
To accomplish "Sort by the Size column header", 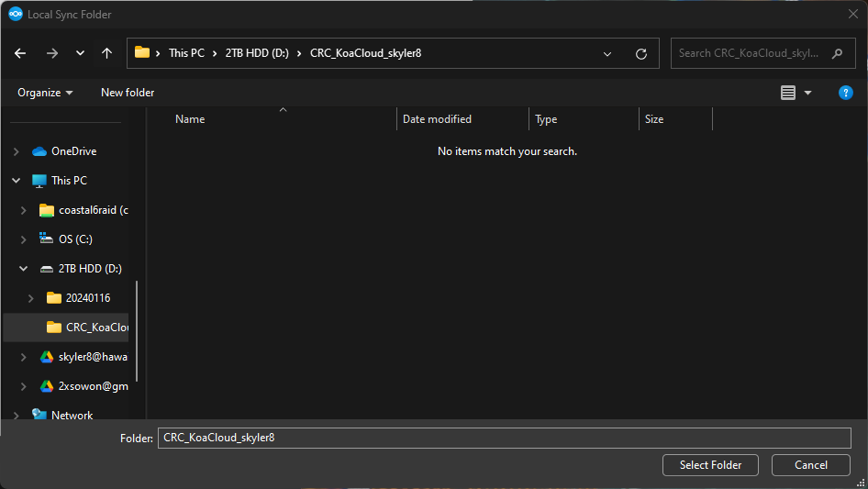I will tap(654, 119).
